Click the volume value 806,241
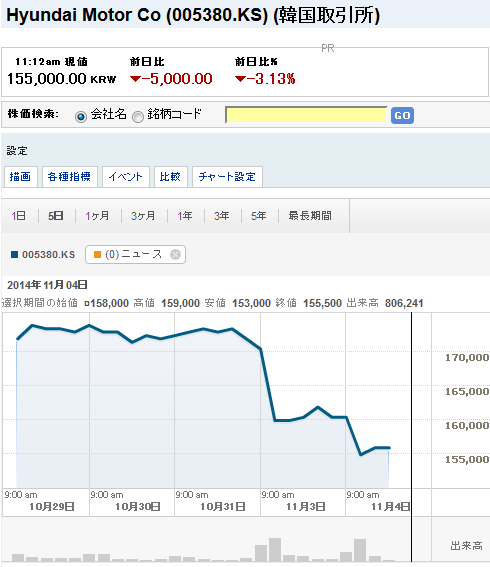The image size is (490, 567). coord(404,303)
